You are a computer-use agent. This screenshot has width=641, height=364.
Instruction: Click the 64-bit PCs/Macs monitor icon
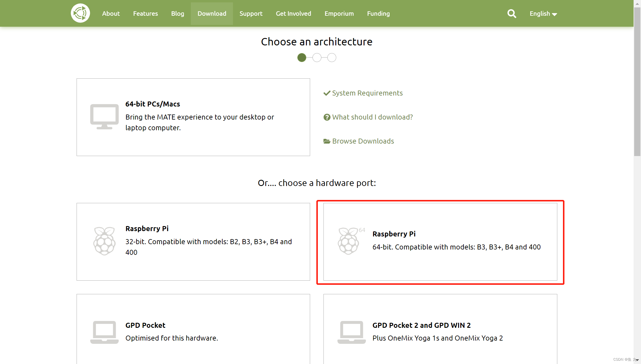click(x=104, y=117)
